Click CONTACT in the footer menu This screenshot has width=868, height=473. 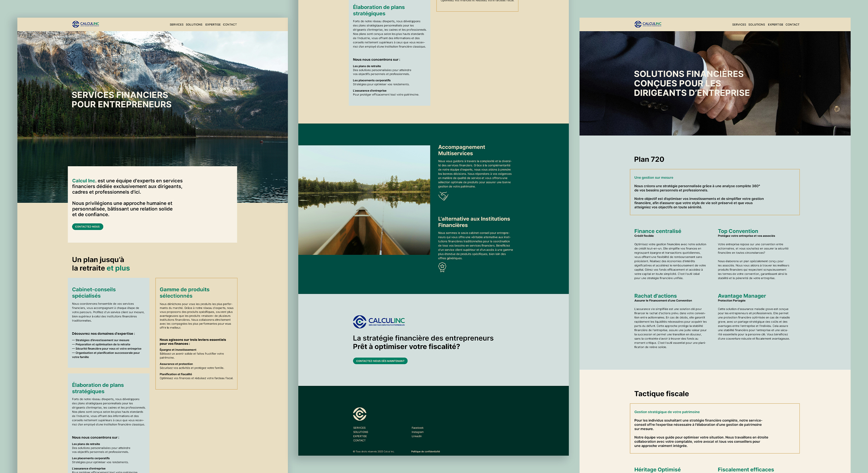(x=359, y=440)
